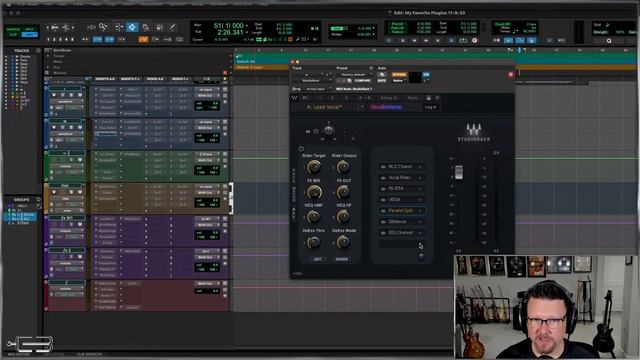Open the SSL Channel slot at top of chain
640x360 pixels.
pyautogui.click(x=402, y=167)
